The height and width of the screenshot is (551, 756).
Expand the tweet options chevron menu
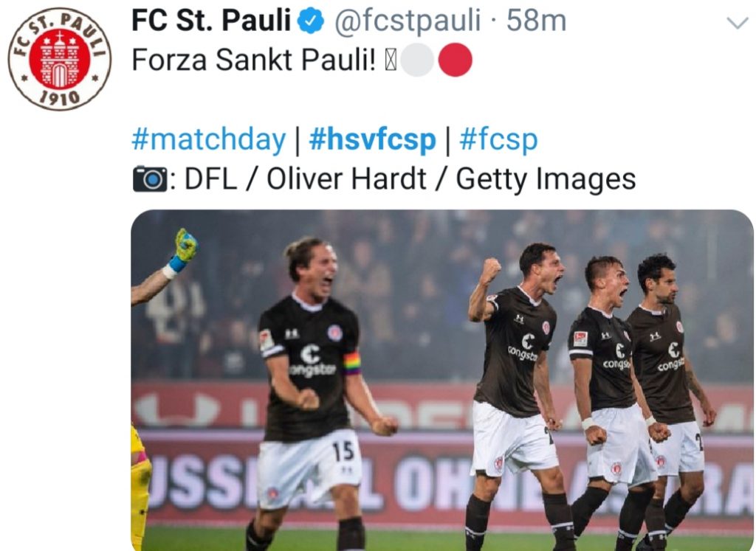737,23
